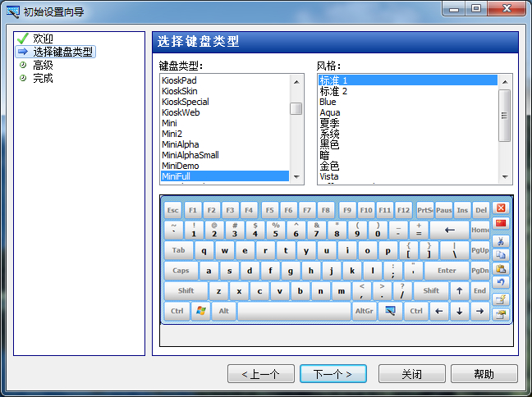Screen dimensions: 532x397
Task: Select 标准 1 style
Action: pyautogui.click(x=408, y=80)
